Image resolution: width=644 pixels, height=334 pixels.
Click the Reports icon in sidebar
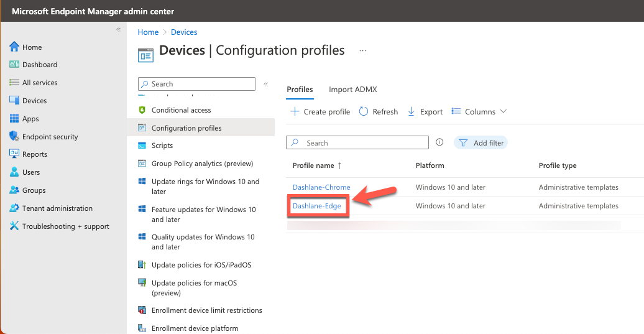14,154
